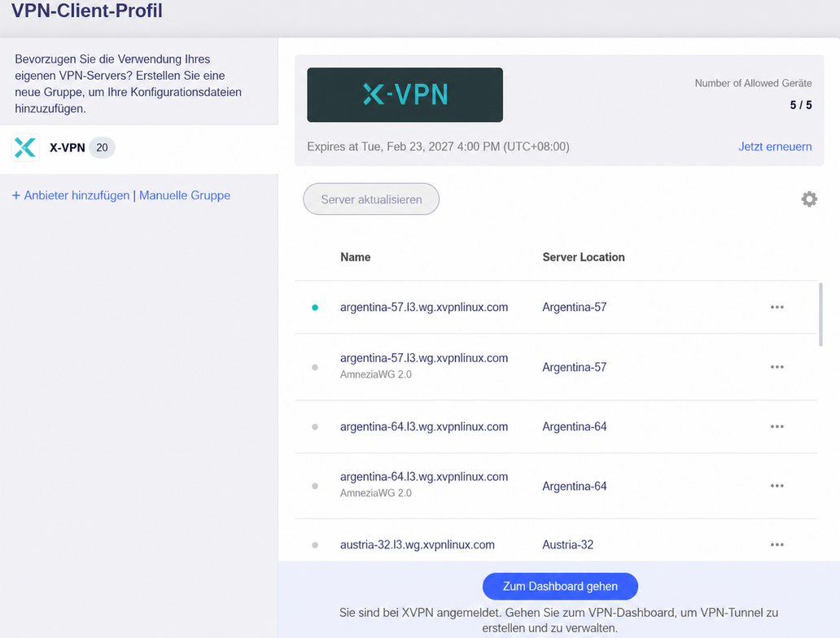Image resolution: width=840 pixels, height=638 pixels.
Task: Click Argentina-64 location in third row
Action: coord(575,426)
